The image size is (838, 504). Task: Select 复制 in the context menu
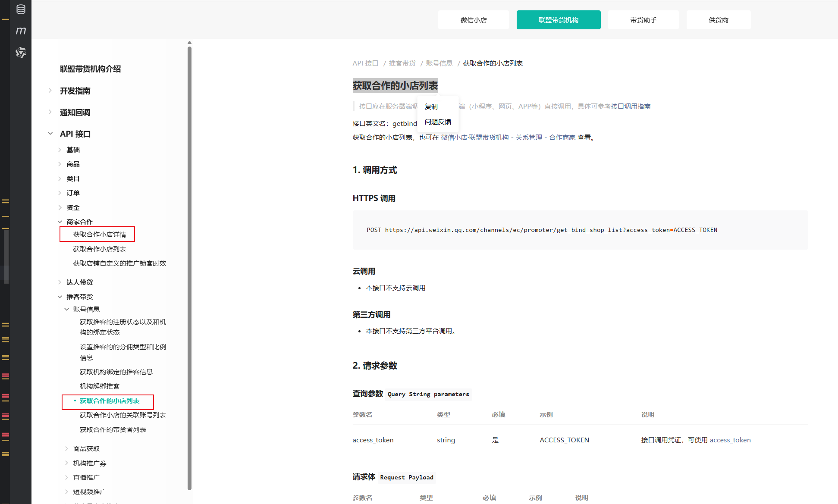tap(431, 106)
